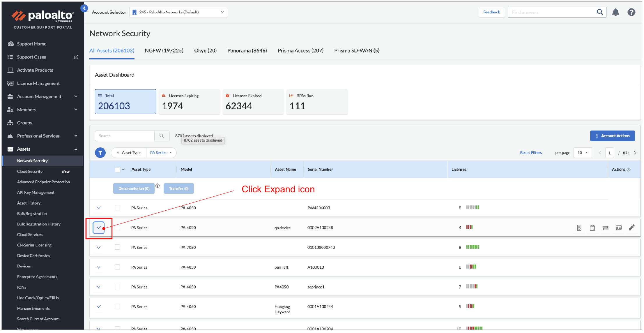
Task: Click the Account Actions button
Action: coord(614,135)
